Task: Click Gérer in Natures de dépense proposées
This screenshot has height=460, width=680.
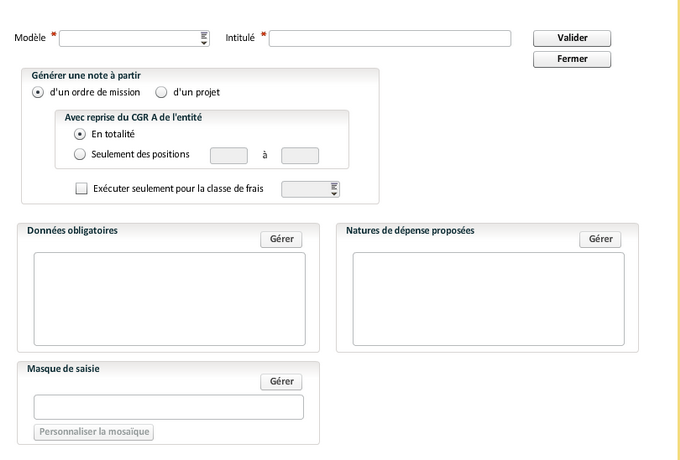Action: pyautogui.click(x=600, y=239)
